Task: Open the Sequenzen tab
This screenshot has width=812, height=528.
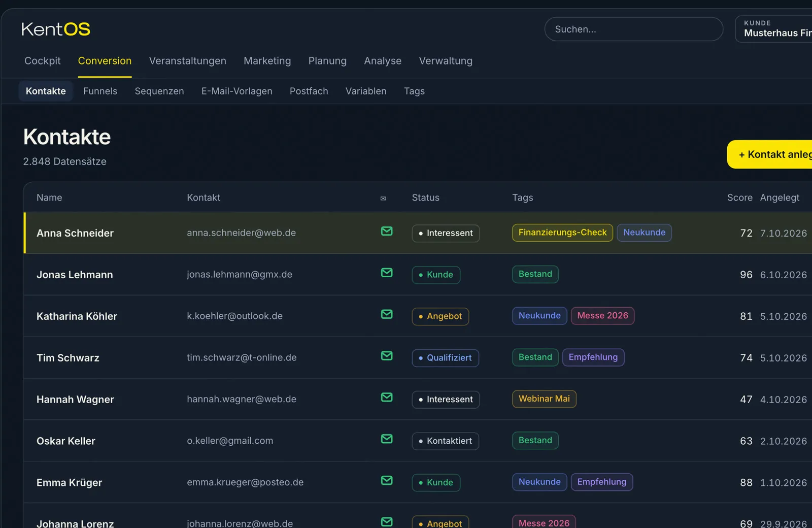Action: tap(159, 91)
